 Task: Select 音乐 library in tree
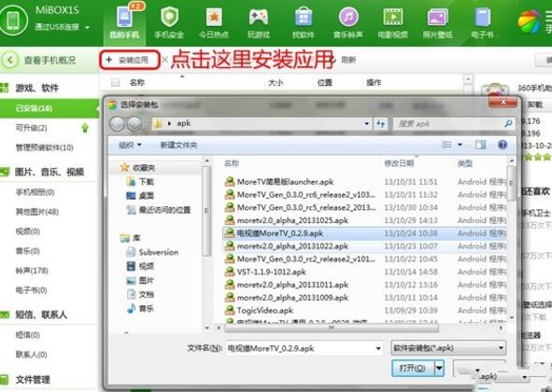click(146, 309)
